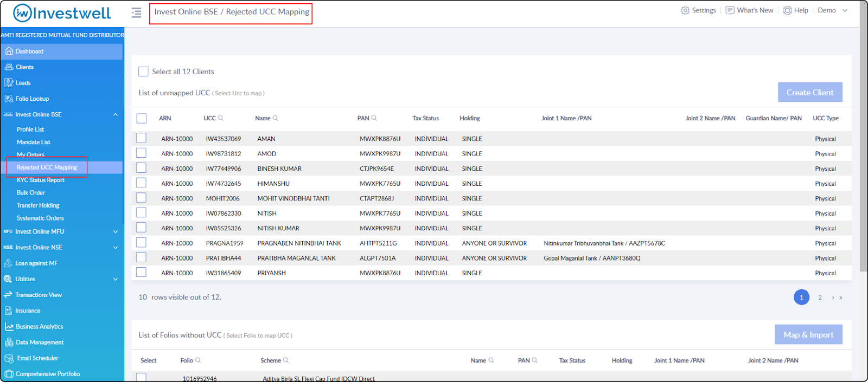Click the Map & Import button

(808, 334)
